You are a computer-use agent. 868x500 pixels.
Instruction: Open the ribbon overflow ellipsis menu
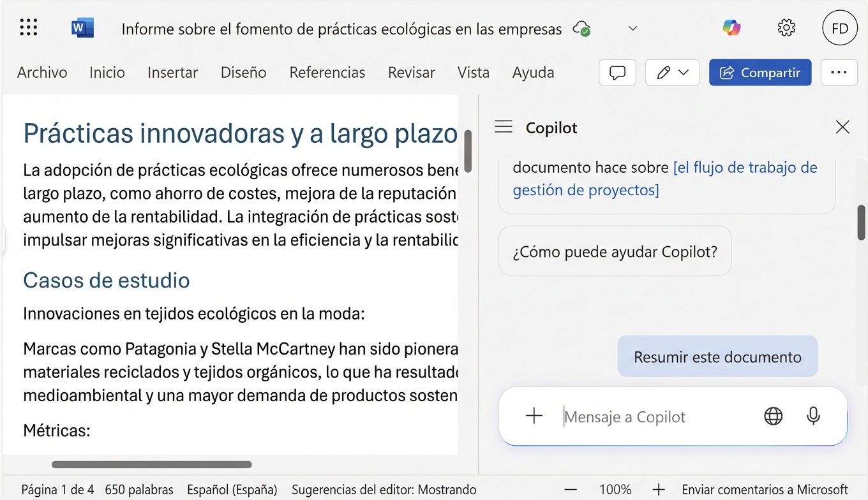pyautogui.click(x=839, y=72)
